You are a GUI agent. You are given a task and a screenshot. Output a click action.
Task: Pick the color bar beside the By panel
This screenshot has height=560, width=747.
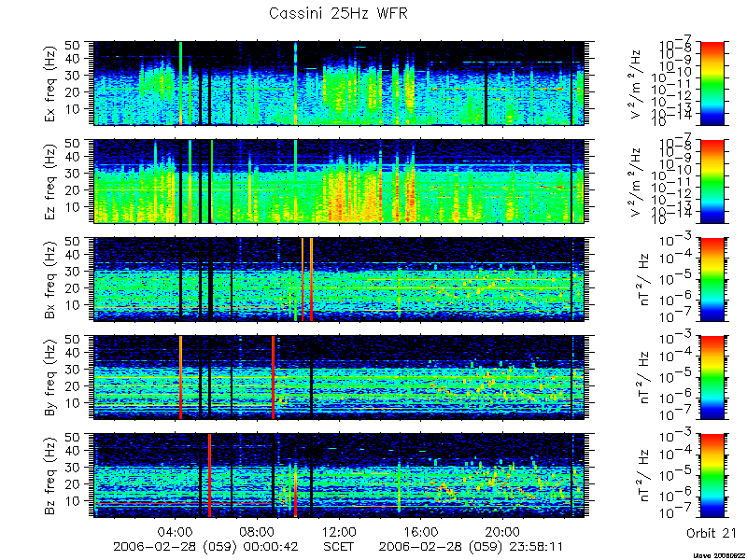point(712,378)
